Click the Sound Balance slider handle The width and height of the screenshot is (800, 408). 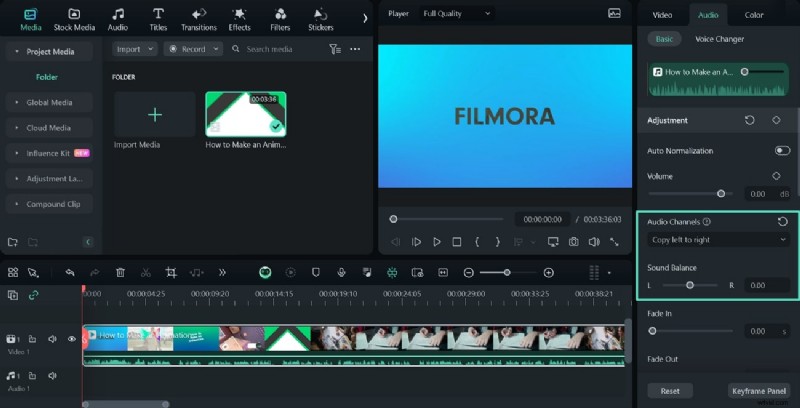click(x=690, y=285)
